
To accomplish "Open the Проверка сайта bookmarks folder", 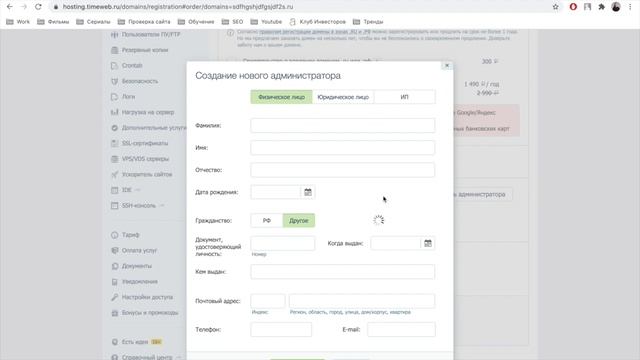I will [x=144, y=22].
